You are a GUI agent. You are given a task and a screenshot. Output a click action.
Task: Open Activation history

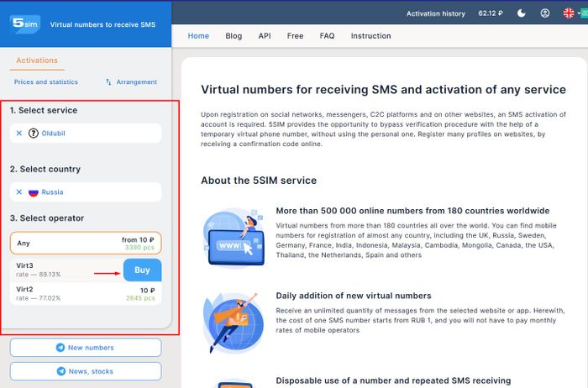[x=435, y=13]
